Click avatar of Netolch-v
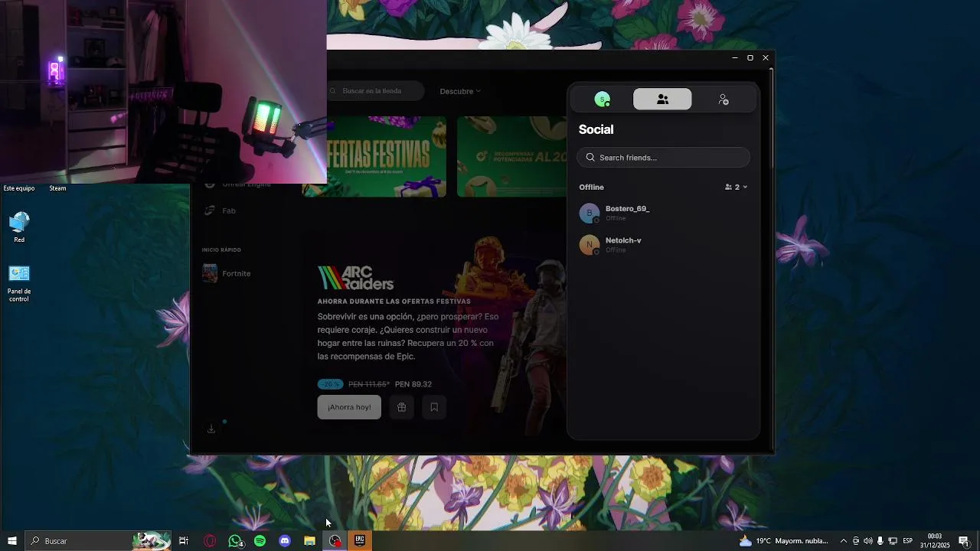This screenshot has width=980, height=551. pos(589,245)
